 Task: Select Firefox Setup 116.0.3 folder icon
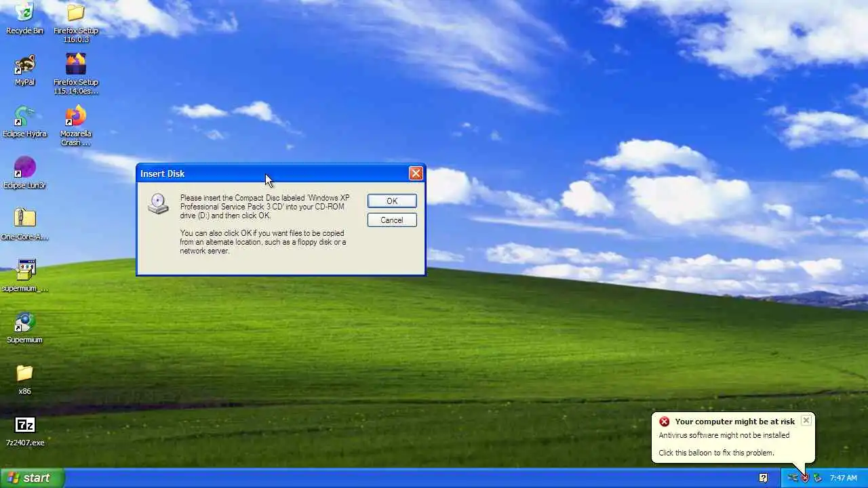tap(76, 12)
